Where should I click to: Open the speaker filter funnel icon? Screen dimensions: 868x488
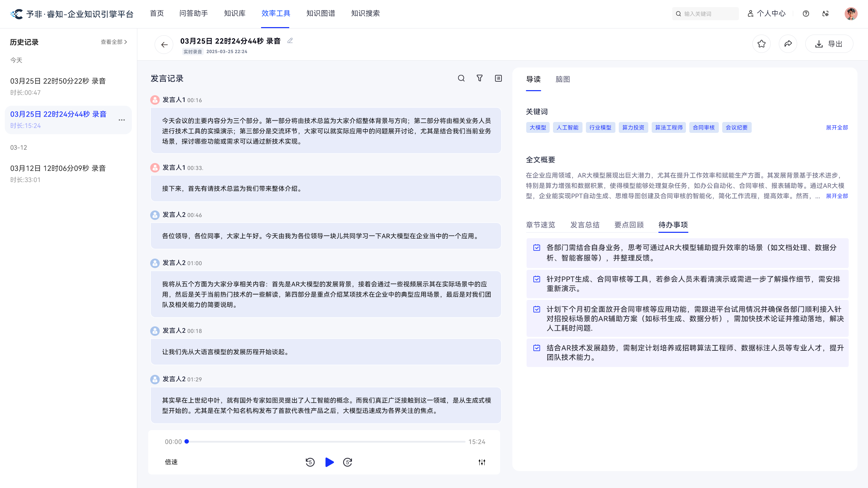click(x=479, y=78)
